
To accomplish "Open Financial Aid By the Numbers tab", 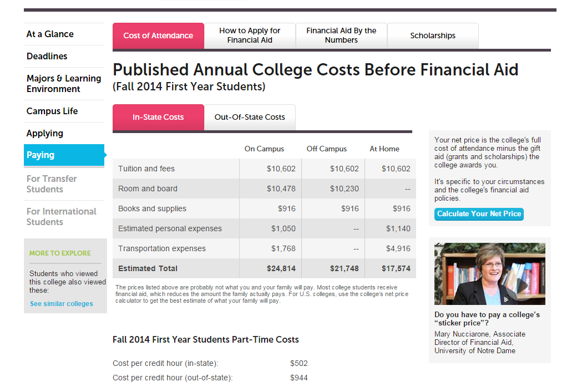I will click(341, 36).
